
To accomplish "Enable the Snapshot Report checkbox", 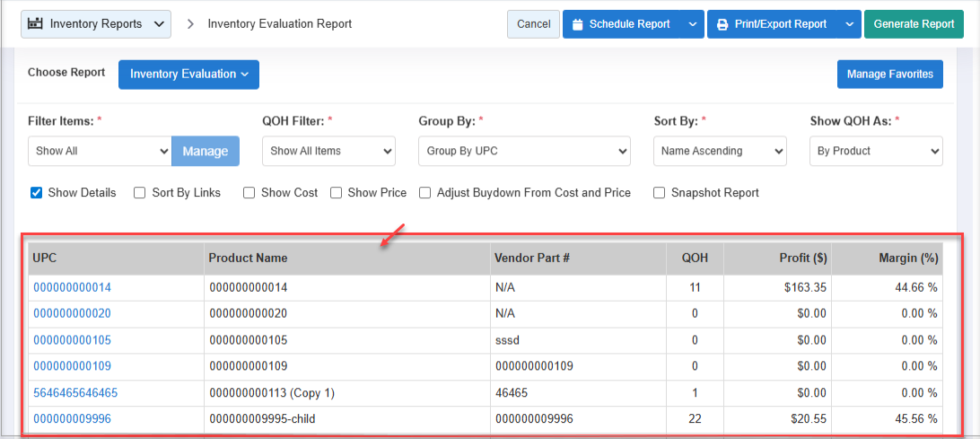I will 660,193.
